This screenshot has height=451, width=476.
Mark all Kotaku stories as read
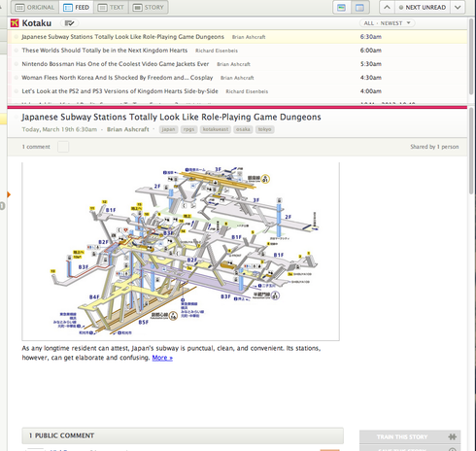pyautogui.click(x=69, y=23)
